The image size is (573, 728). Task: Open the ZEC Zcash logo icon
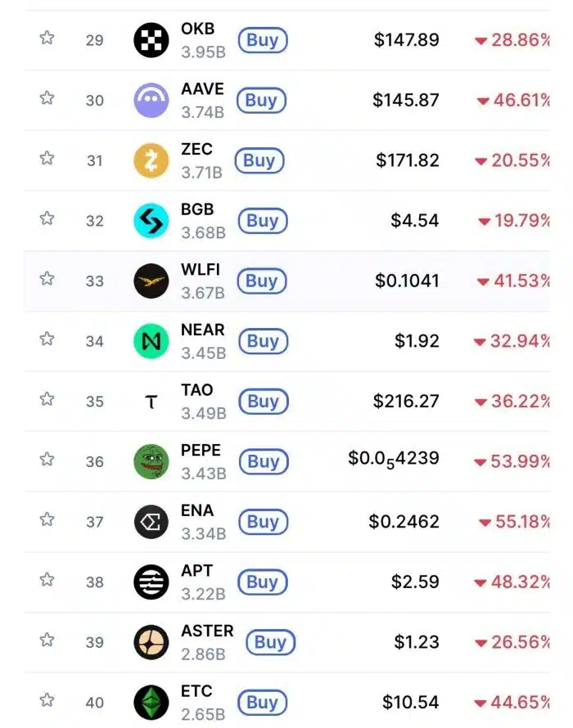click(x=151, y=160)
